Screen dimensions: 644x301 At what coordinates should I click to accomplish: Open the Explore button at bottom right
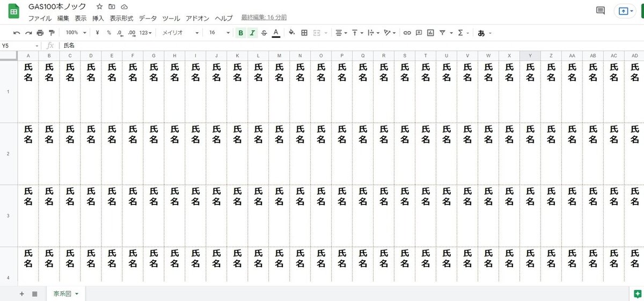[x=637, y=293]
